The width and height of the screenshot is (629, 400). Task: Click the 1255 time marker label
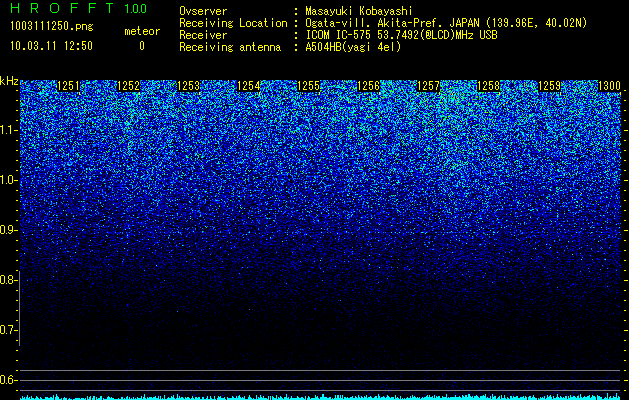click(x=309, y=86)
